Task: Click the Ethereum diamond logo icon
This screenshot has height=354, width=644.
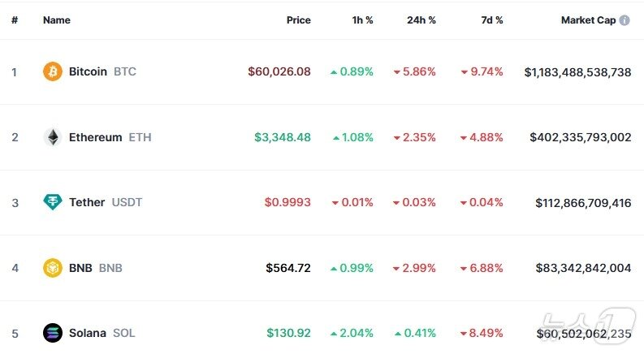Action: (x=53, y=137)
